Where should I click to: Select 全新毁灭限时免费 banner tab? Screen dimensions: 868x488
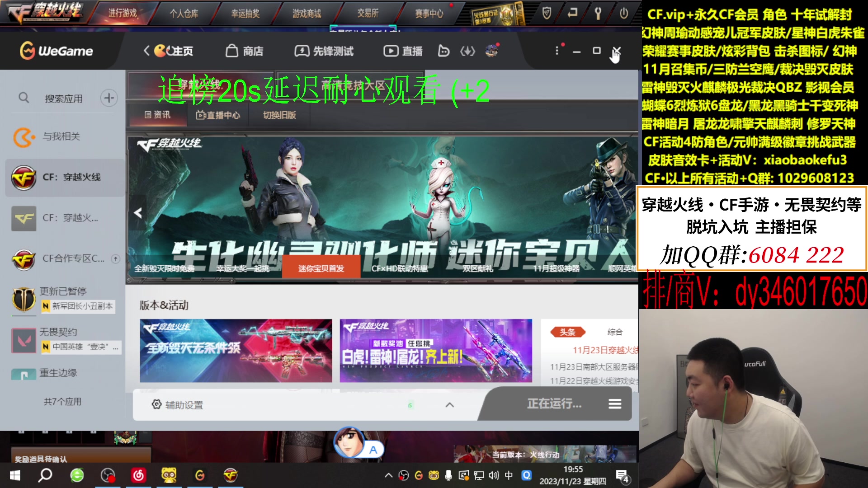click(x=164, y=268)
